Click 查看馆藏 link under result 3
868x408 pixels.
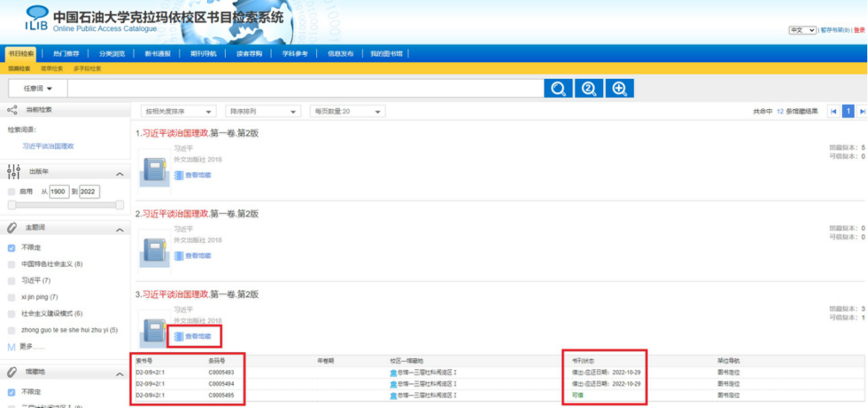[x=198, y=337]
